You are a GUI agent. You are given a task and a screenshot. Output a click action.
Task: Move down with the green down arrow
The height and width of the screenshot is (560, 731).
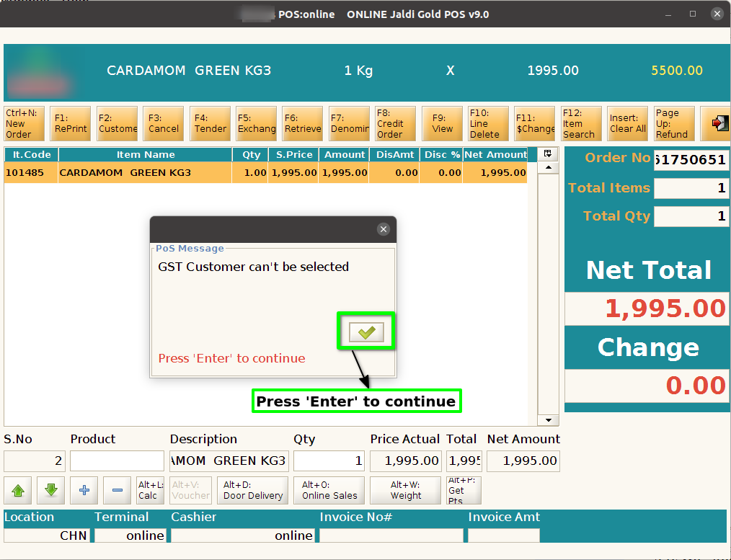(x=50, y=490)
